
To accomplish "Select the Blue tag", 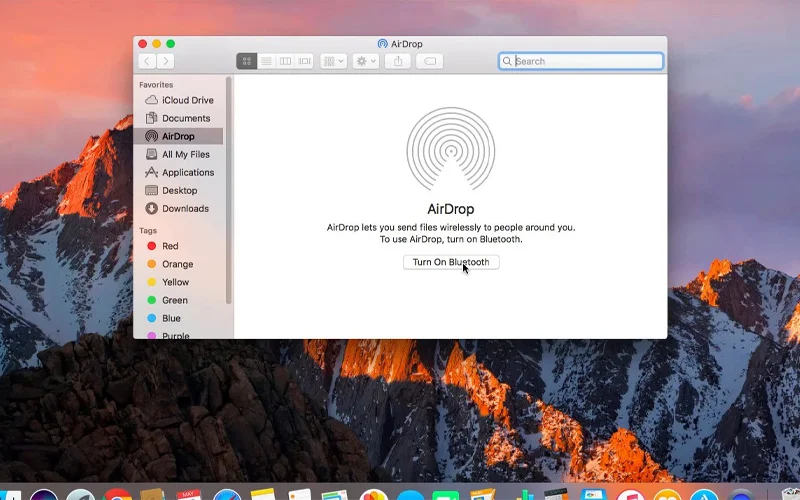I will coord(179,318).
